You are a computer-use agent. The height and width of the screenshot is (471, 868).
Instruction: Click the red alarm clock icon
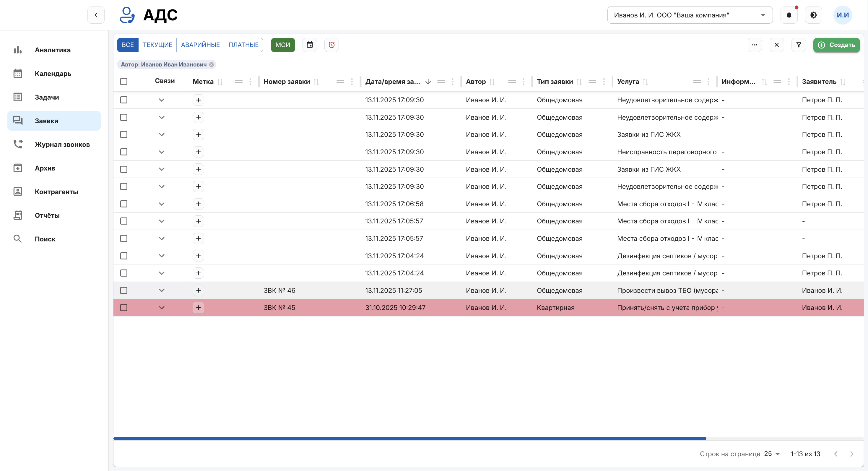click(331, 45)
